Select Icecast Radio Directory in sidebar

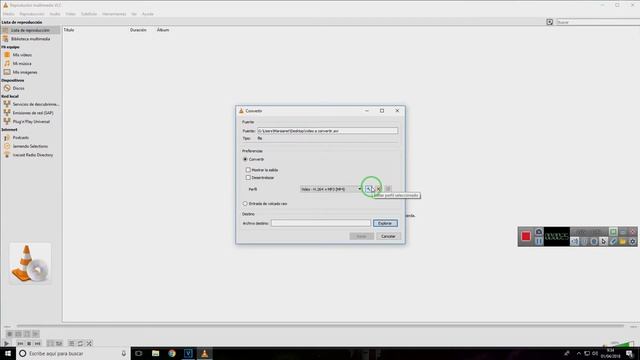point(33,155)
